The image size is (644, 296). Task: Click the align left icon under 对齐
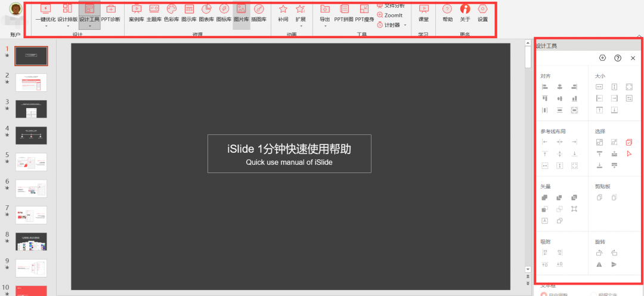[x=545, y=87]
